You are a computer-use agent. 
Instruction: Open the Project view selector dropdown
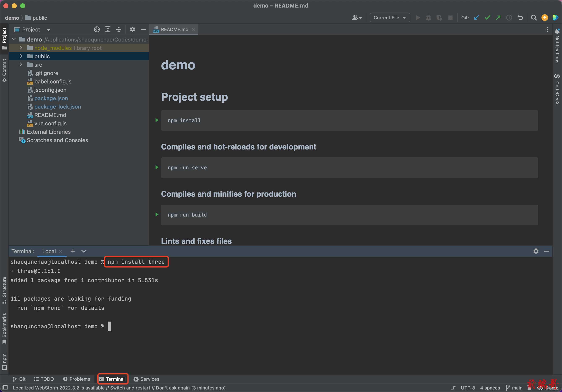click(33, 30)
